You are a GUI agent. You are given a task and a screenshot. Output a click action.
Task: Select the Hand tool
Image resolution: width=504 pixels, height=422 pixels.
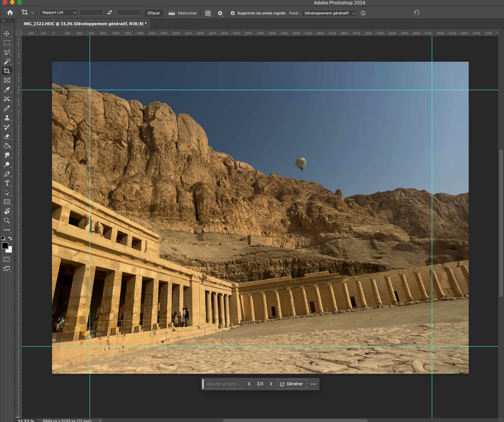click(7, 211)
